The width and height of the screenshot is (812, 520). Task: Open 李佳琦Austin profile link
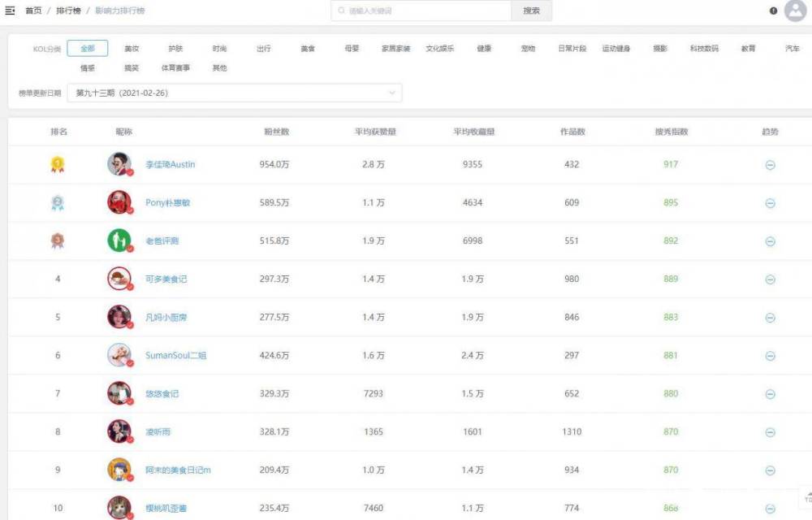[x=170, y=164]
